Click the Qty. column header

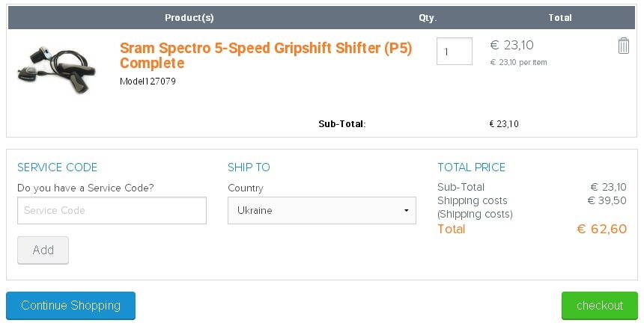pyautogui.click(x=428, y=17)
